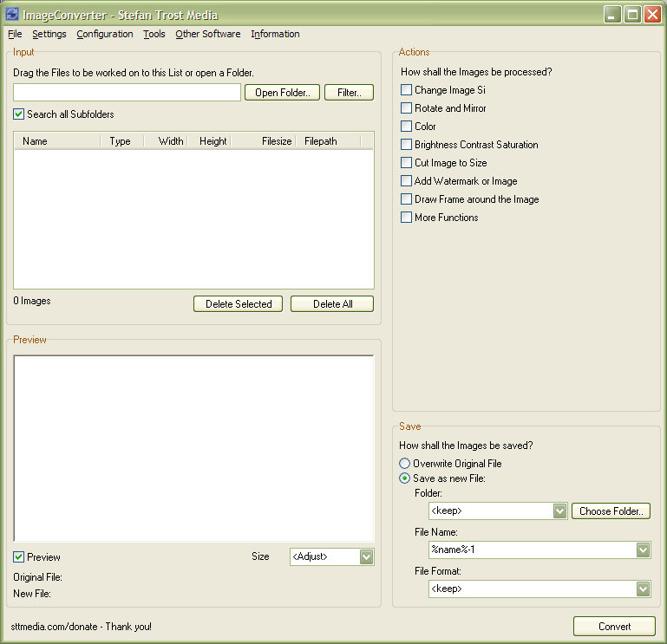
Task: Select Overwrite Original File radio button
Action: [x=405, y=464]
